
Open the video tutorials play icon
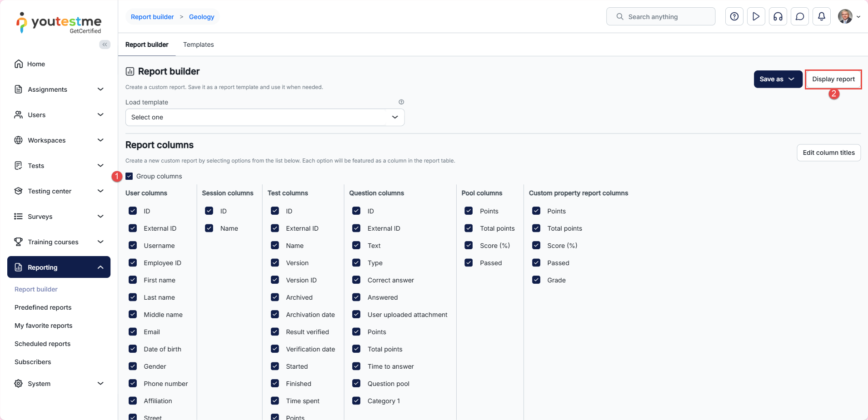[756, 17]
